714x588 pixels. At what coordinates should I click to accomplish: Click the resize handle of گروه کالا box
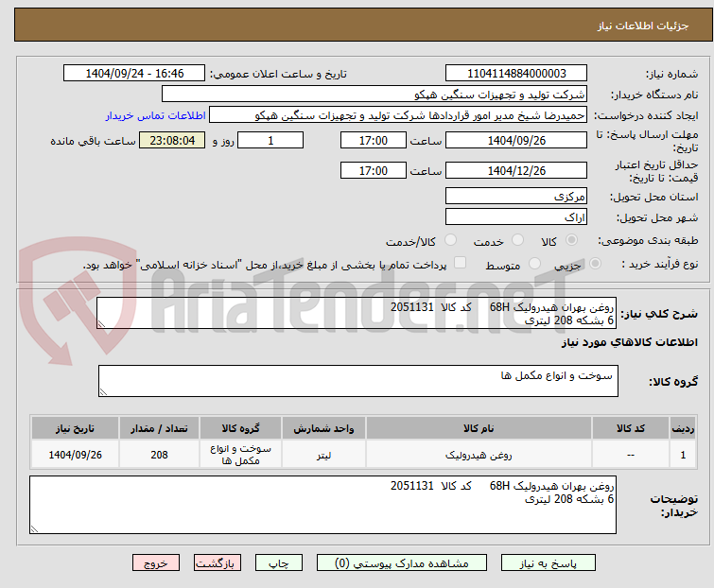[103, 392]
